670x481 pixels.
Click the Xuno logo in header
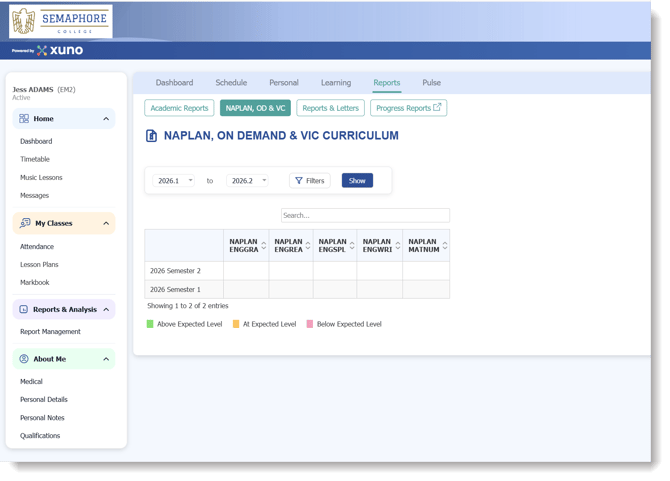(x=60, y=50)
